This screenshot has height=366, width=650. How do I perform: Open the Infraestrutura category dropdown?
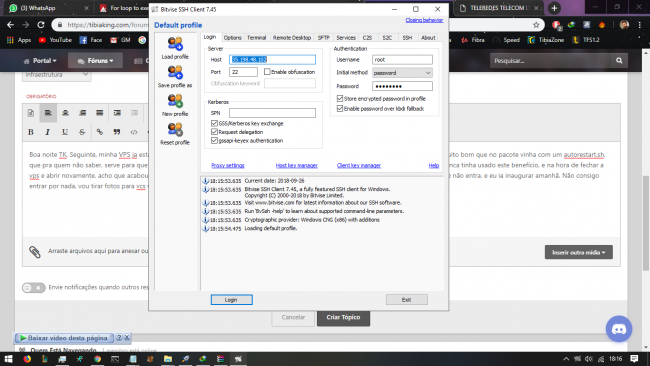56,75
